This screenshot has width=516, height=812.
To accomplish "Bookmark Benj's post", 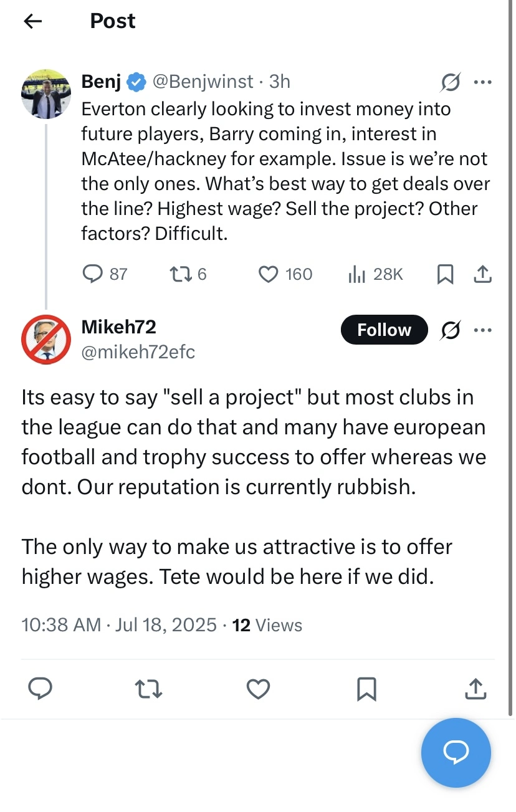I will pos(445,274).
